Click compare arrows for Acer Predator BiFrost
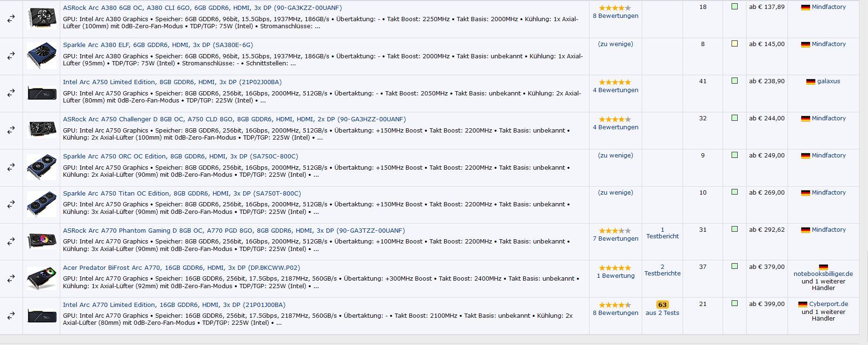868x345 pixels. [x=11, y=279]
